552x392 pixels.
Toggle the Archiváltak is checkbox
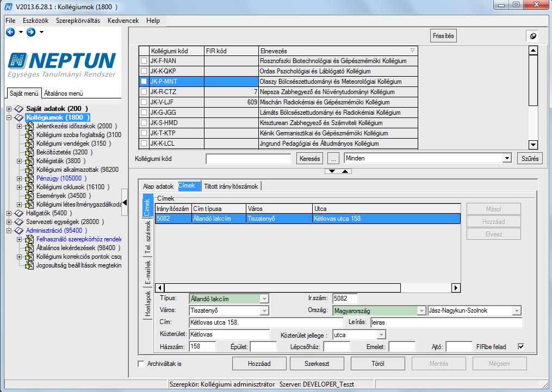pos(141,364)
